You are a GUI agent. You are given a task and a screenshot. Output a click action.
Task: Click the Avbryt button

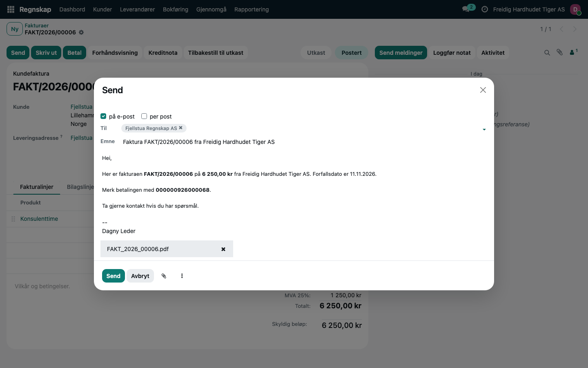tap(140, 276)
